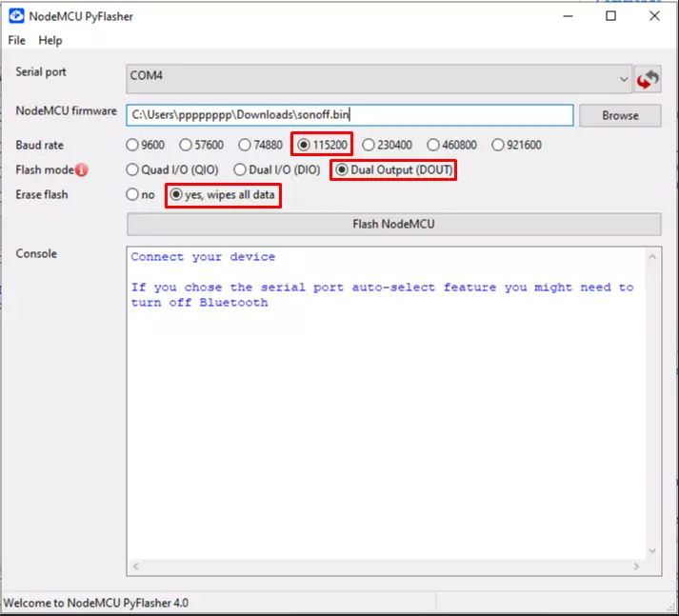This screenshot has height=616, width=679.
Task: Select the 230400 baud rate
Action: tap(388, 145)
